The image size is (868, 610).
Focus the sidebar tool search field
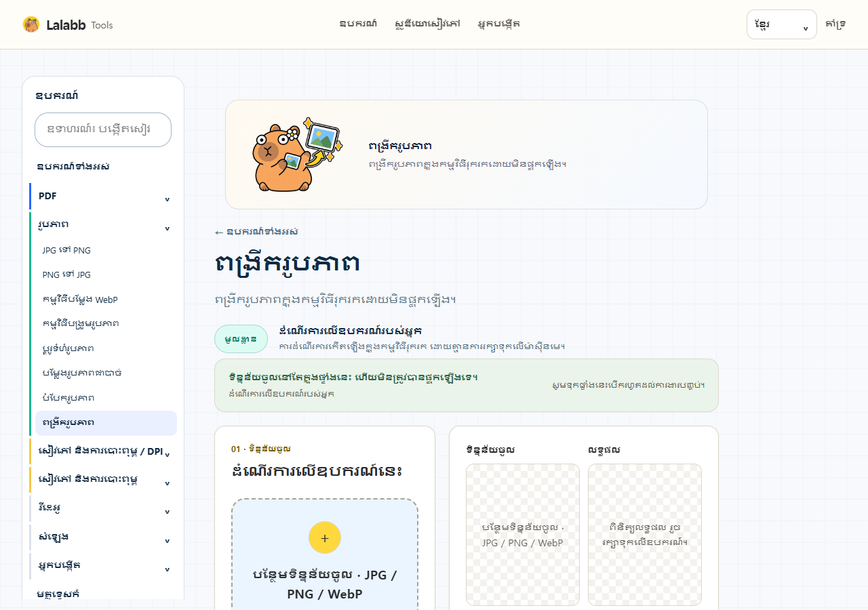click(x=103, y=129)
